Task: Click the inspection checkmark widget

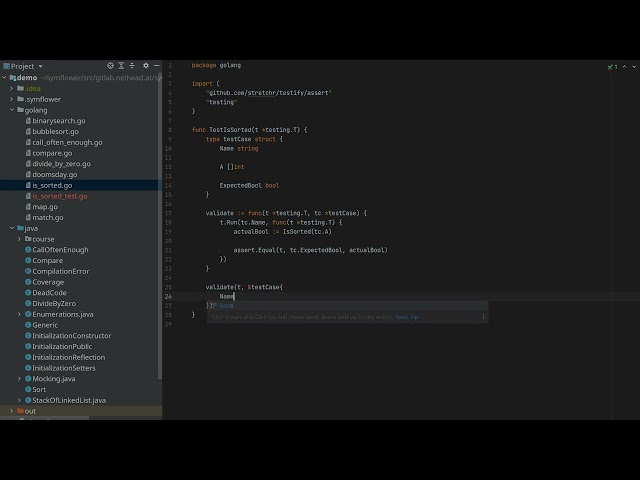Action: click(x=612, y=67)
